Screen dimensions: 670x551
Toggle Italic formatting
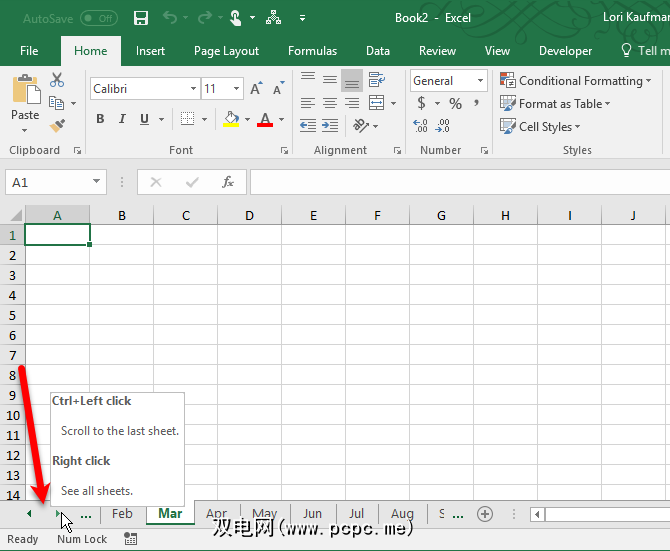pyautogui.click(x=123, y=119)
